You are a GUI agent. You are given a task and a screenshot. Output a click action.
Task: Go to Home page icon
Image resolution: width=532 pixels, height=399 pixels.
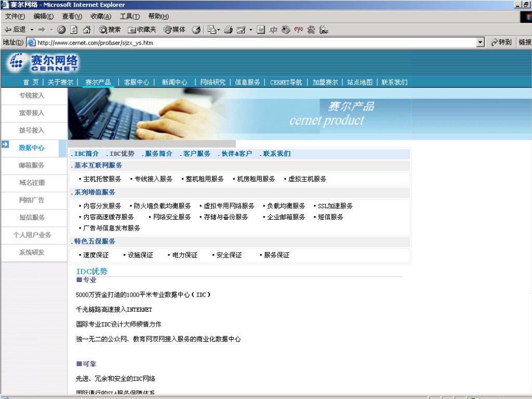pos(87,30)
